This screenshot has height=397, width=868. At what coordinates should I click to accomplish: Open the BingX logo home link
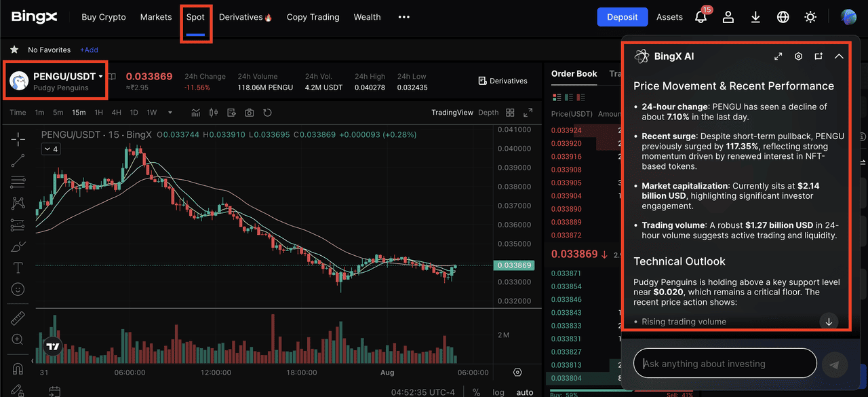tap(35, 17)
